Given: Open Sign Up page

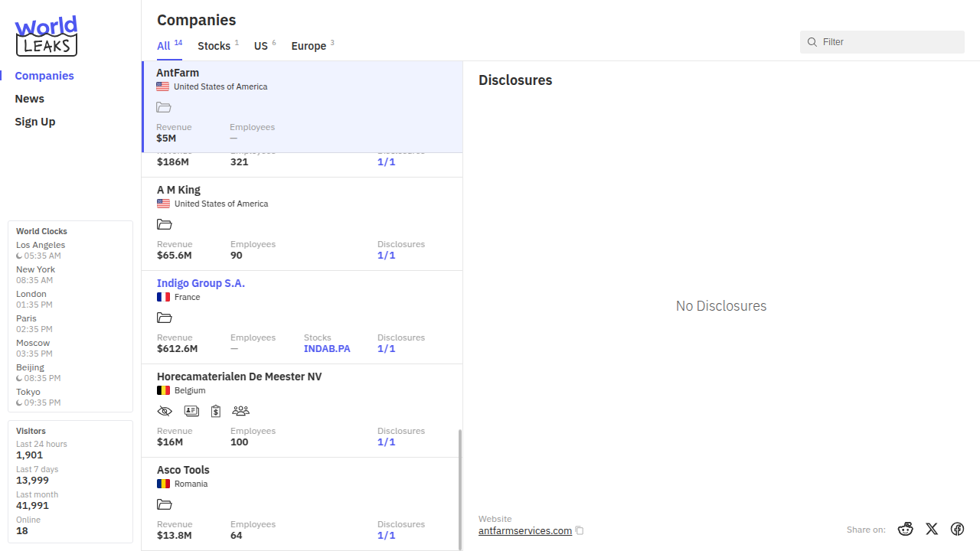Looking at the screenshot, I should point(35,122).
